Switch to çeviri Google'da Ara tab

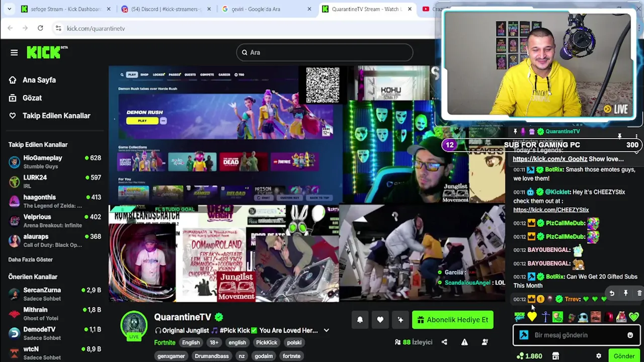coord(267,9)
